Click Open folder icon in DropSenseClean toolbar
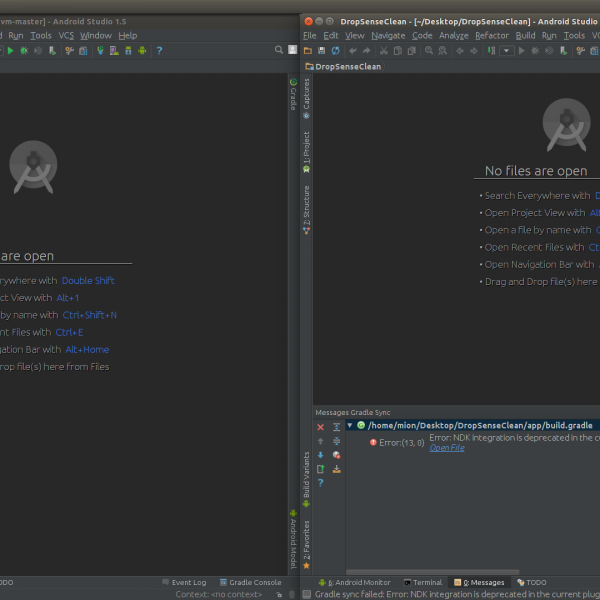Viewport: 600px width, 600px height. coord(308,51)
